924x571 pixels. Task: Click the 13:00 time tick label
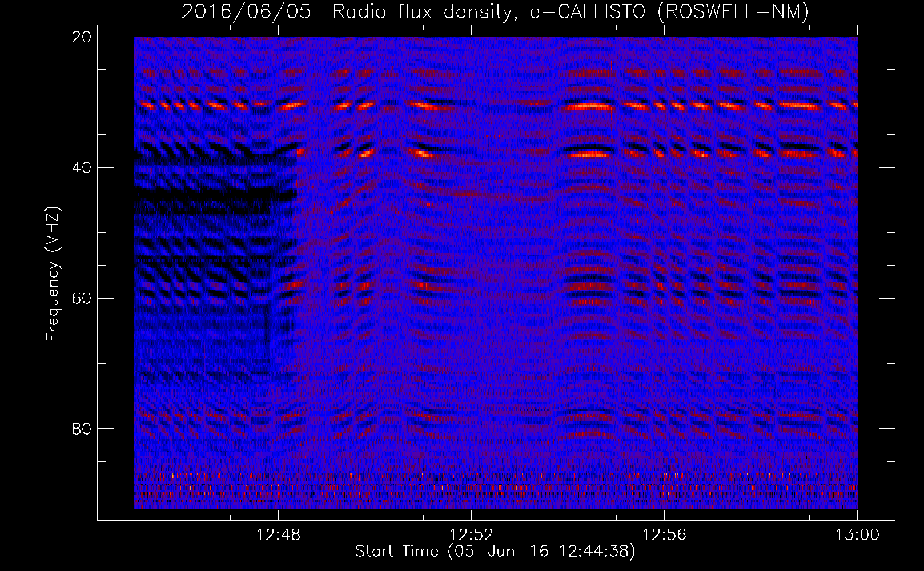pos(857,535)
